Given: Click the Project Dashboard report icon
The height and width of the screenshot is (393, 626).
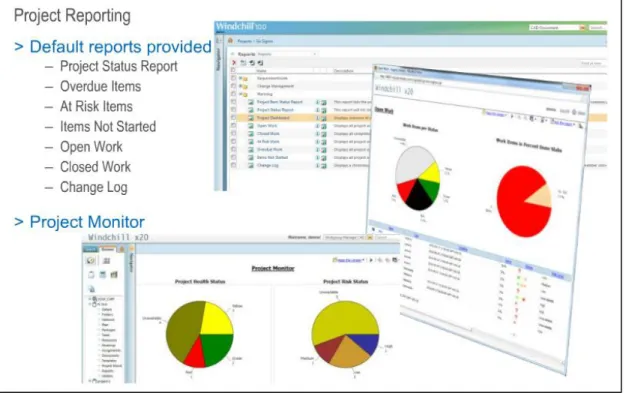Looking at the screenshot, I should pos(251,118).
